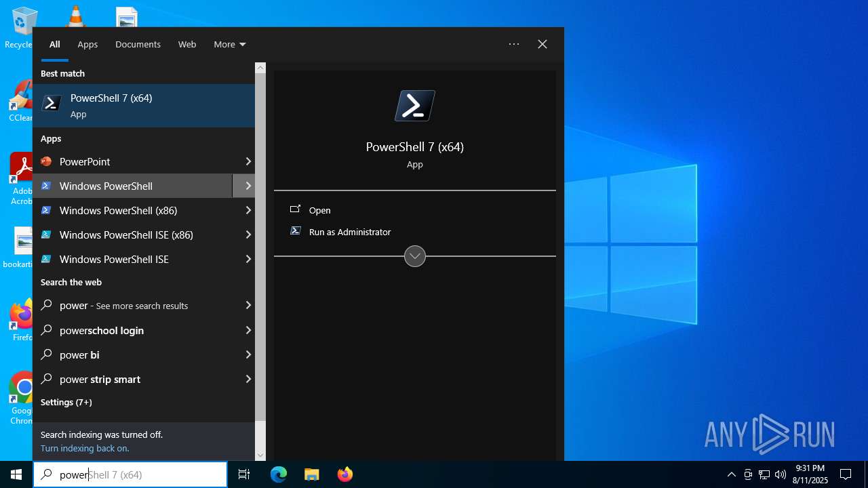Open the Action Center notifications icon

846,474
